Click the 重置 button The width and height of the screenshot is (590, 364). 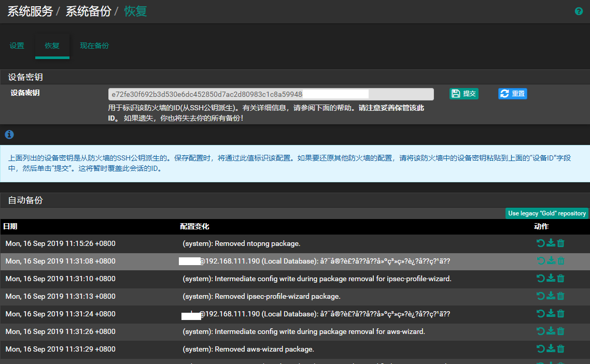coord(512,94)
